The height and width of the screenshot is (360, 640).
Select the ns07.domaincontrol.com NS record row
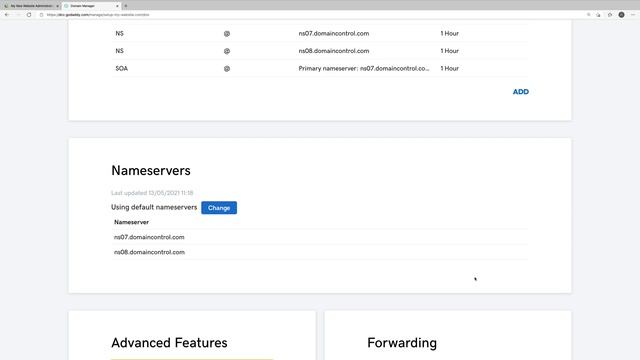320,33
